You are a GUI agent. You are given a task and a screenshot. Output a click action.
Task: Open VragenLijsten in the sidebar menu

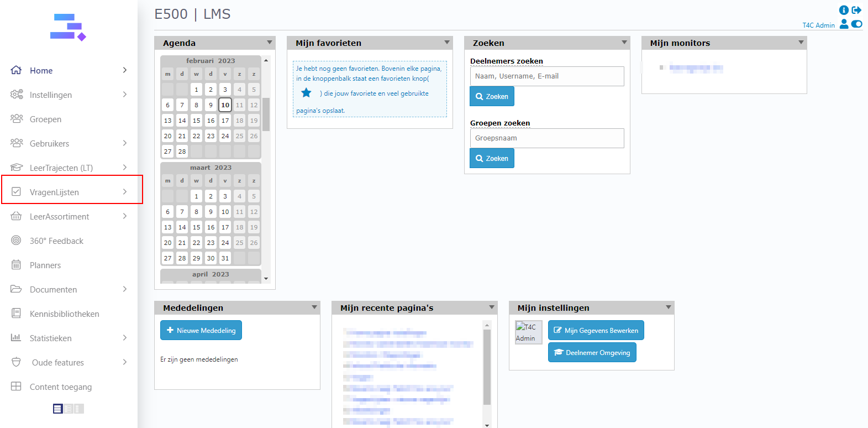click(x=54, y=192)
